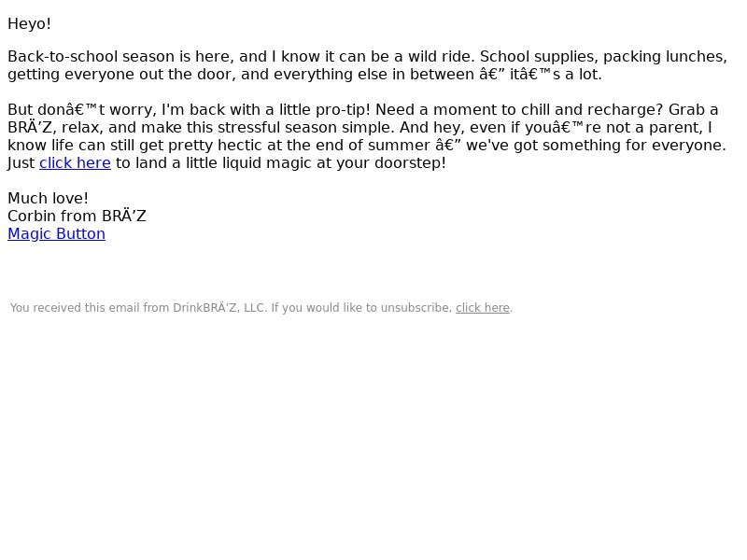Follow the blue "click here" link after "Just"
The height and width of the screenshot is (560, 747).
pos(75,162)
